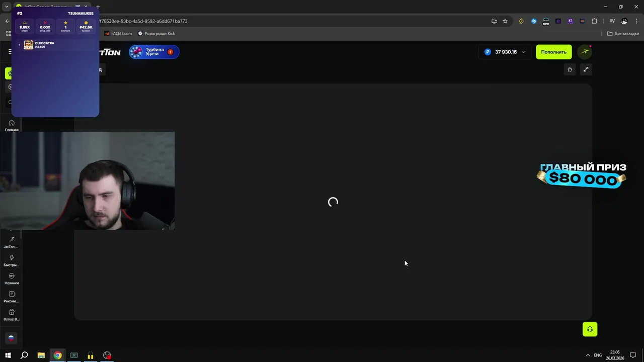
Task: Open JetTon section in the sidebar
Action: tap(12, 243)
